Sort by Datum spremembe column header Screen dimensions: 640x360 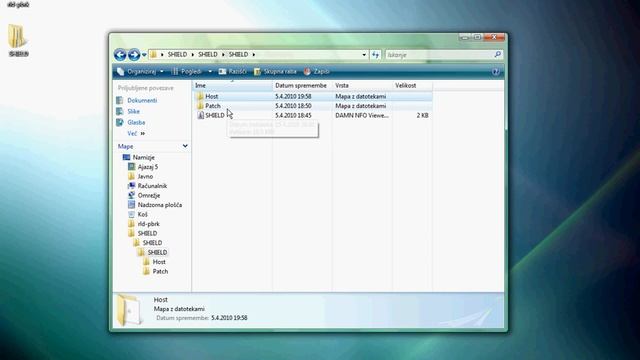[302, 85]
